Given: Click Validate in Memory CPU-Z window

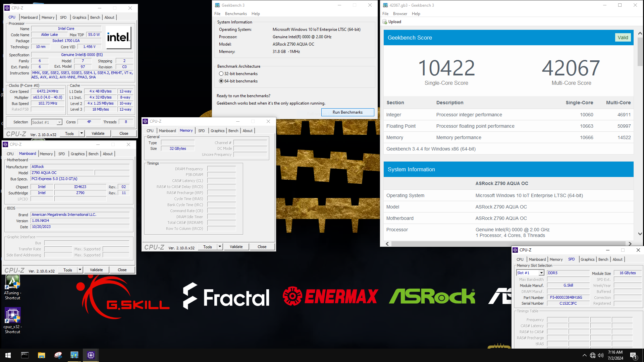Looking at the screenshot, I should point(236,247).
